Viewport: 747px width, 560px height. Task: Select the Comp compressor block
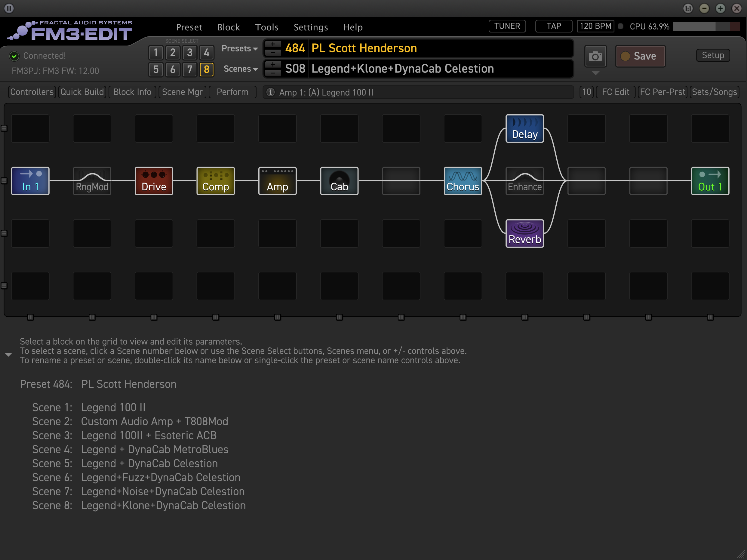pos(215,181)
